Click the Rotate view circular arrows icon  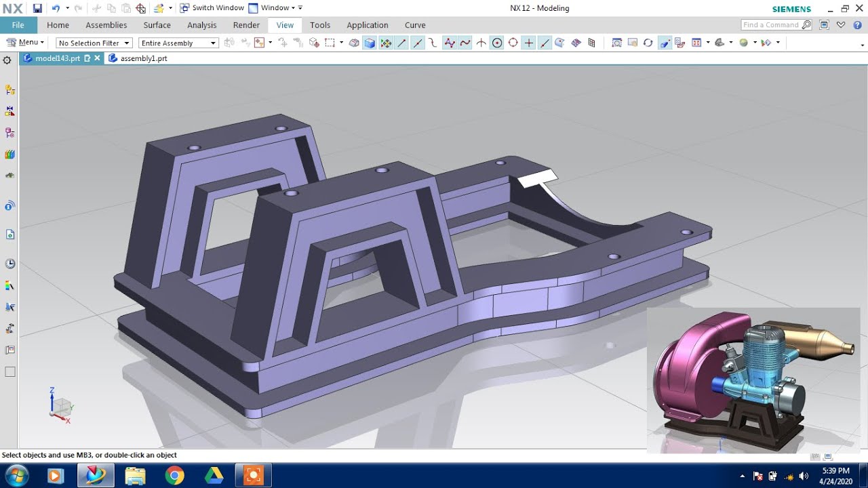[x=648, y=43]
